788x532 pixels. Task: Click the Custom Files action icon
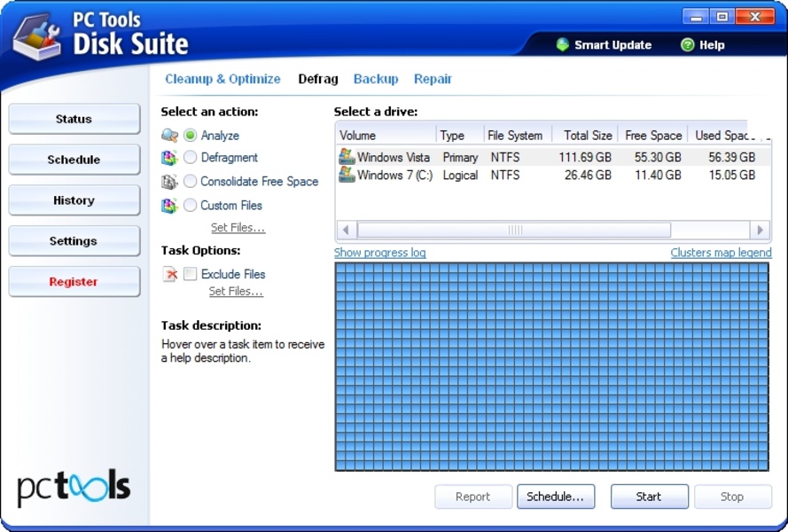[x=169, y=206]
